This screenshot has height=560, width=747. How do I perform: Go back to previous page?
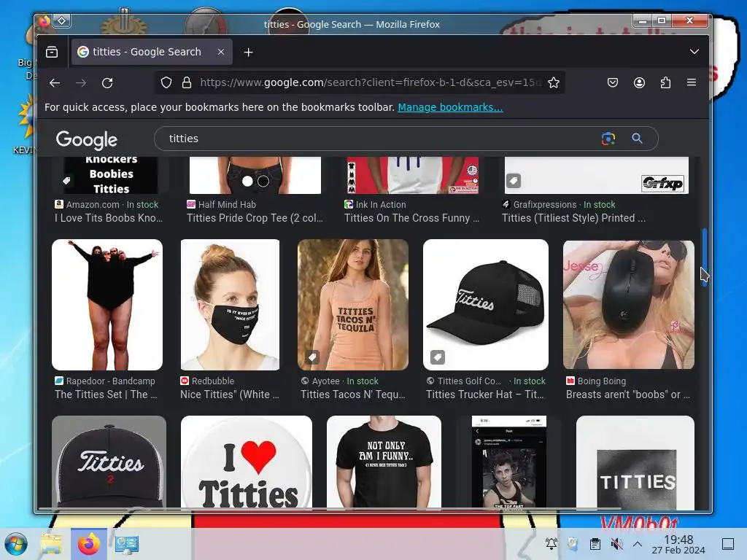(x=55, y=83)
